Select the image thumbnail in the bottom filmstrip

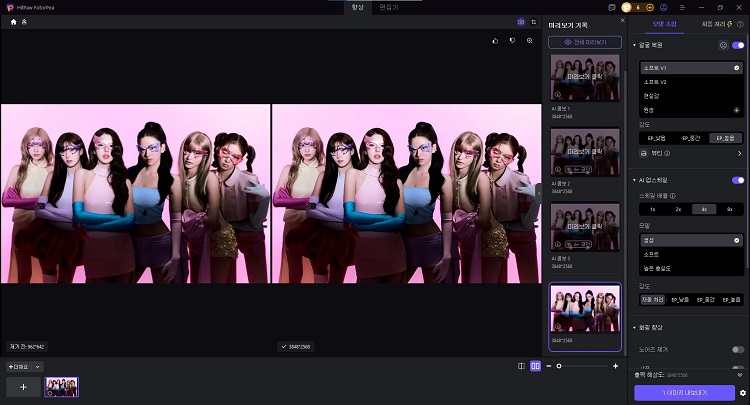[62, 387]
